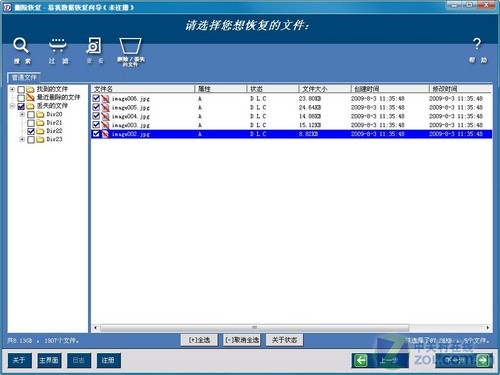
Task: Check the 找到的文件 checkbox
Action: pos(21,90)
